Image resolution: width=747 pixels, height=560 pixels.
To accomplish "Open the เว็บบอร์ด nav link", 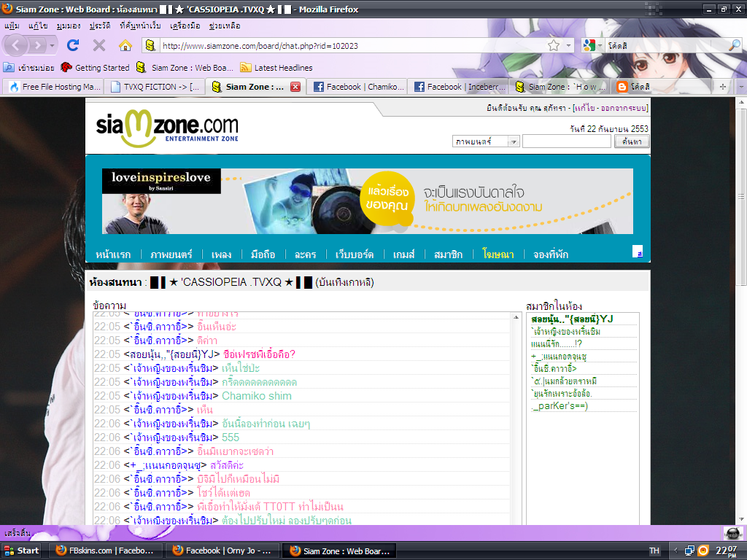I will click(355, 254).
